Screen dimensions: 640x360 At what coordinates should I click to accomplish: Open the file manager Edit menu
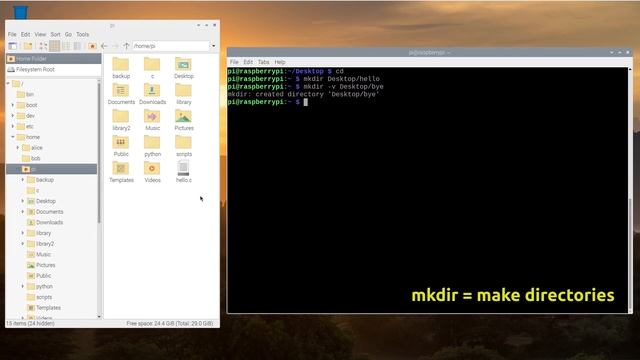tap(25, 34)
